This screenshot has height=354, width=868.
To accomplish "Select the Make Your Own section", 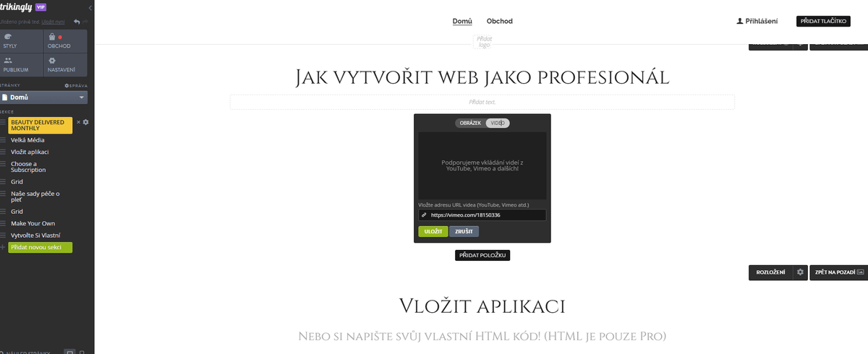I will [33, 223].
